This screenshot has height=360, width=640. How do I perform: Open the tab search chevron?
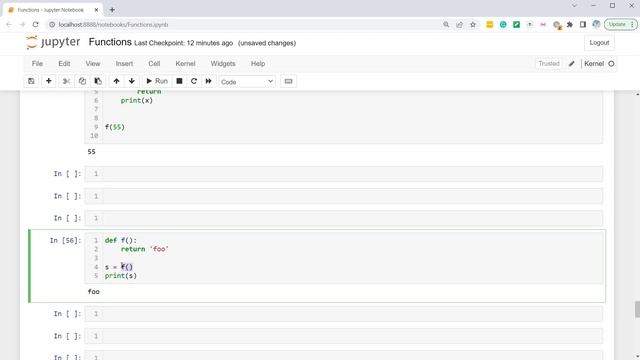pos(574,6)
